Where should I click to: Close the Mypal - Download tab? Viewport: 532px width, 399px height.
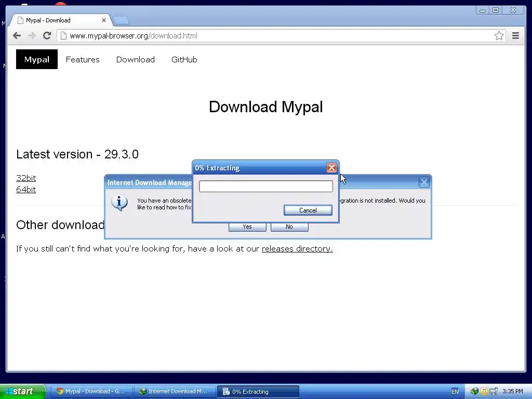click(104, 20)
